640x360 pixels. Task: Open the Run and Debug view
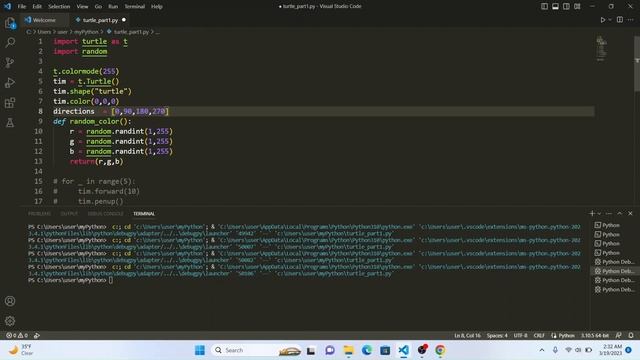point(10,82)
